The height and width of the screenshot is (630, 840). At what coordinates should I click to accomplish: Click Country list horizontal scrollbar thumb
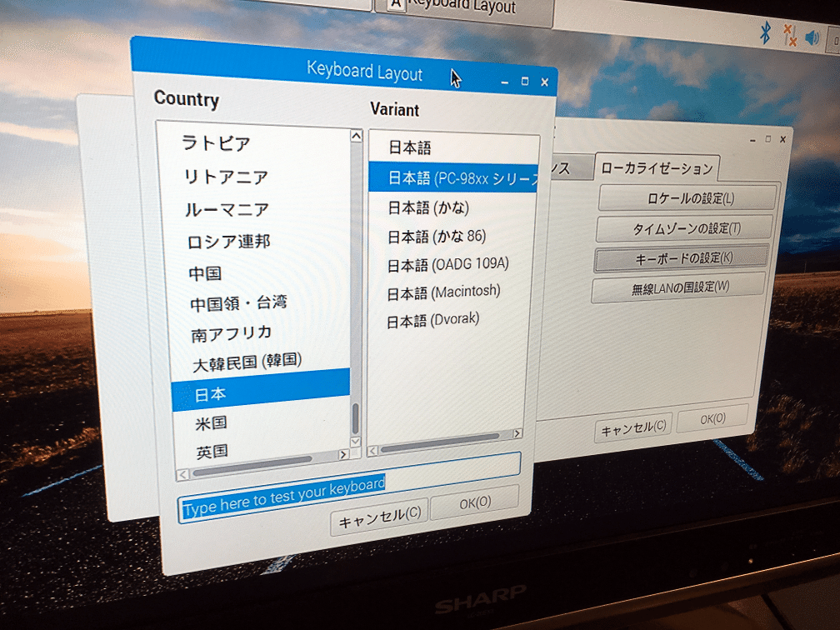click(x=252, y=466)
